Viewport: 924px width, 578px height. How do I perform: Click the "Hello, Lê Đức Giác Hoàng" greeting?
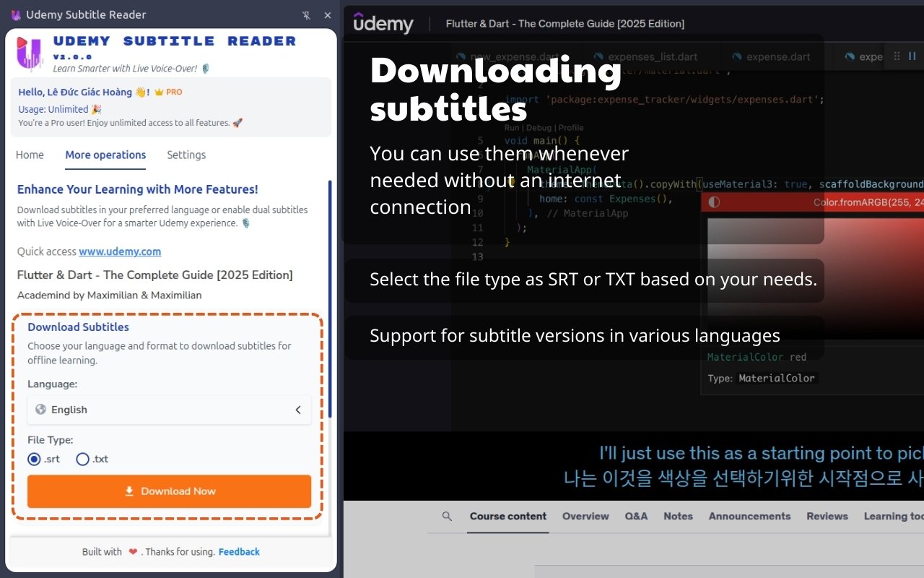(x=75, y=92)
